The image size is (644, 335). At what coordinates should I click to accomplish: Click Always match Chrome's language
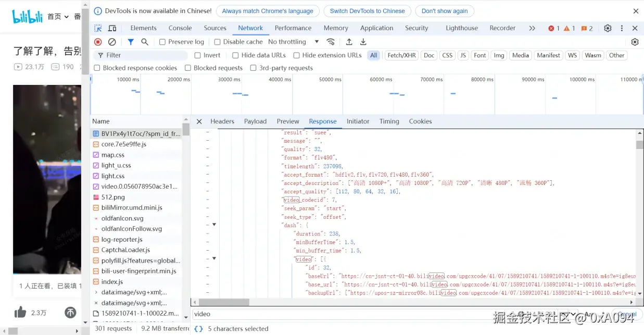point(268,11)
